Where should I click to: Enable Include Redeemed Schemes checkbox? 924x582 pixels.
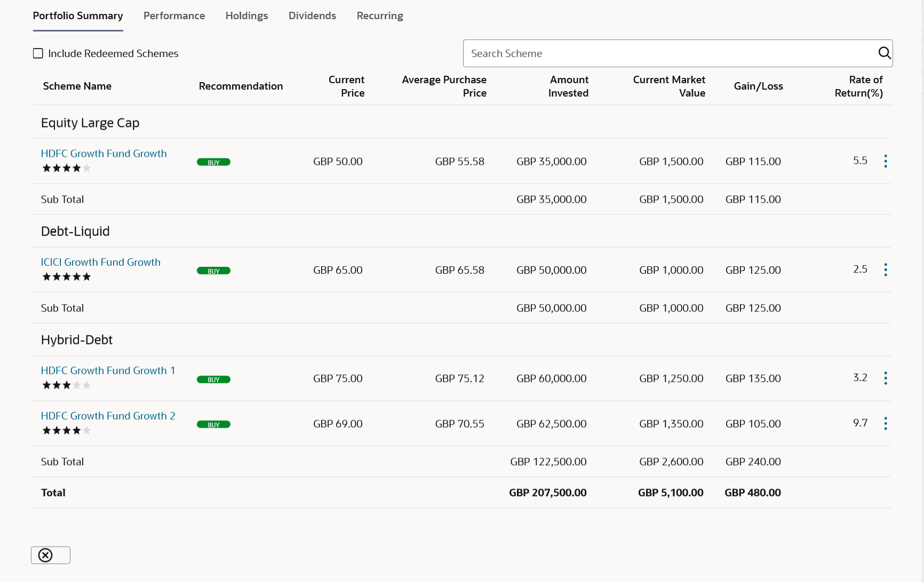pos(38,53)
